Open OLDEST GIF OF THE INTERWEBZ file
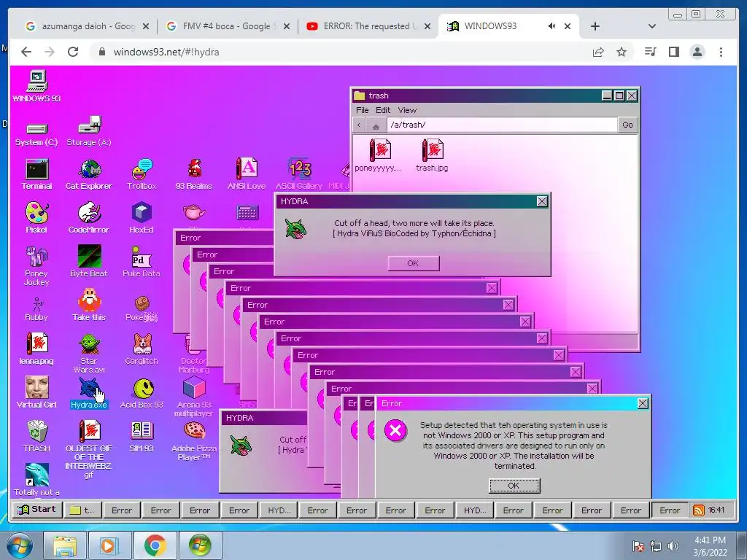The image size is (747, 560). click(89, 449)
